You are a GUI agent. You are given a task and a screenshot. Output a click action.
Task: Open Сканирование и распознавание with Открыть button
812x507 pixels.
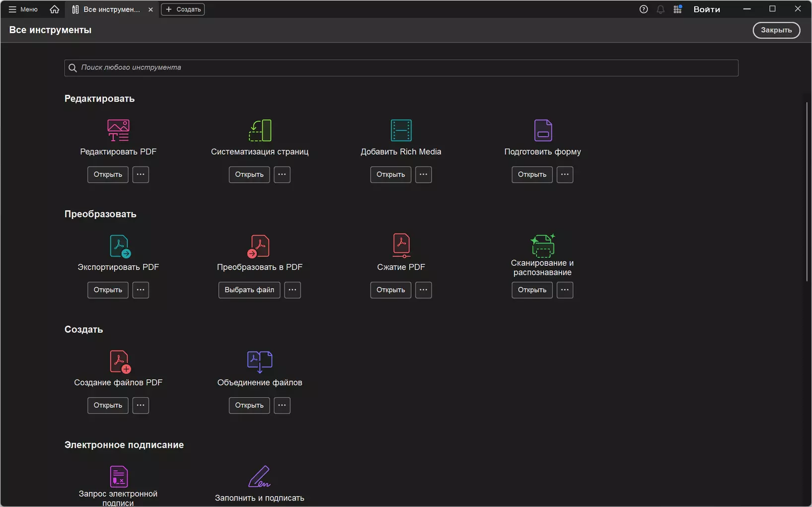[x=532, y=290]
